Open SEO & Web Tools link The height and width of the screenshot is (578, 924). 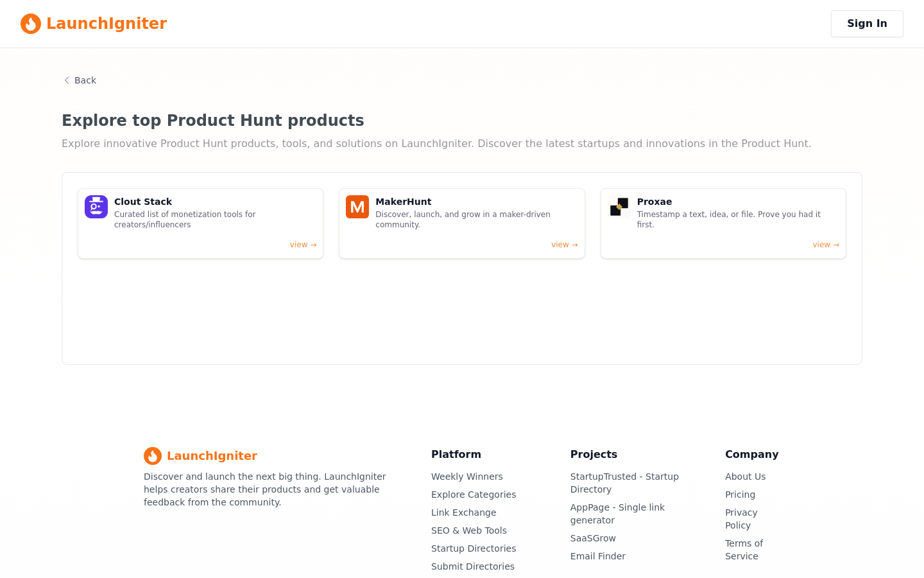(x=469, y=530)
